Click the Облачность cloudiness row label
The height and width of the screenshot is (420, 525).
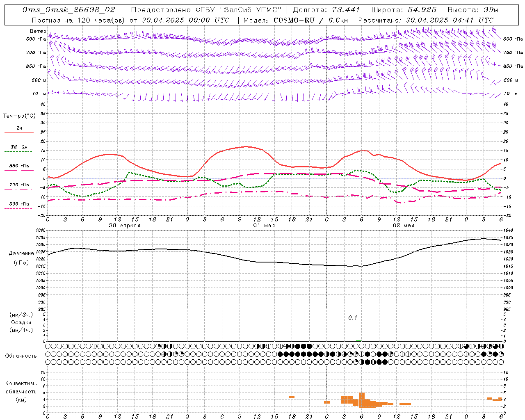[21, 356]
